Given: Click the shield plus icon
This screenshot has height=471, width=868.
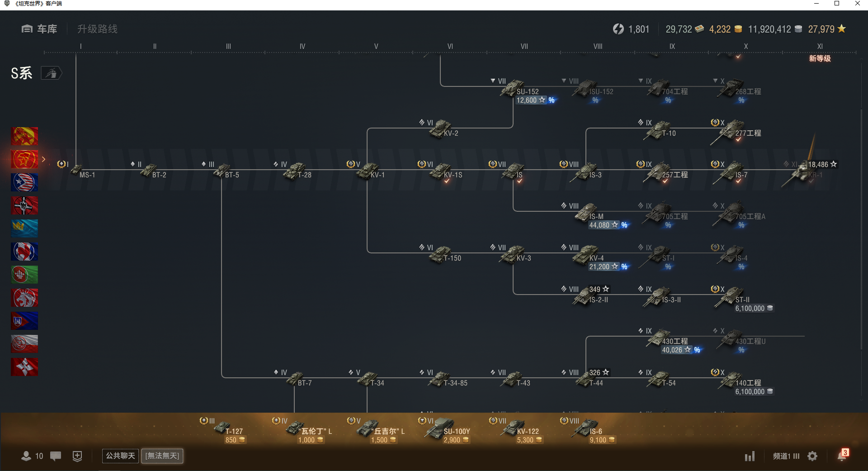Looking at the screenshot, I should 77,456.
